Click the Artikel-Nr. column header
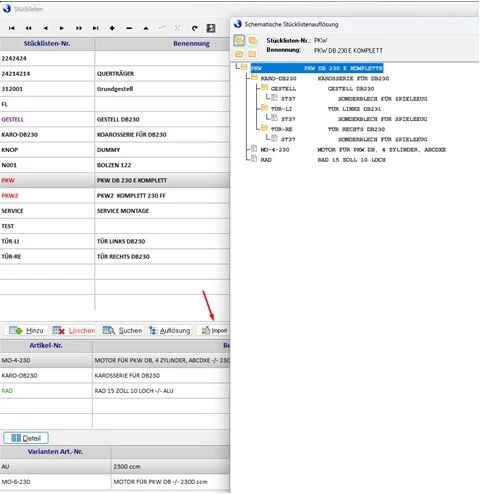Screen dimensions: 480x494 tap(46, 346)
